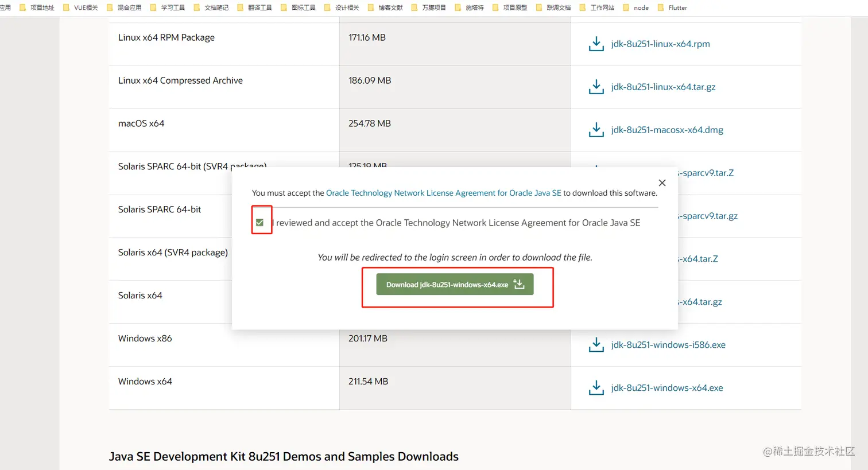Click the Demos and Samples Downloads heading
This screenshot has width=868, height=470.
(x=284, y=457)
